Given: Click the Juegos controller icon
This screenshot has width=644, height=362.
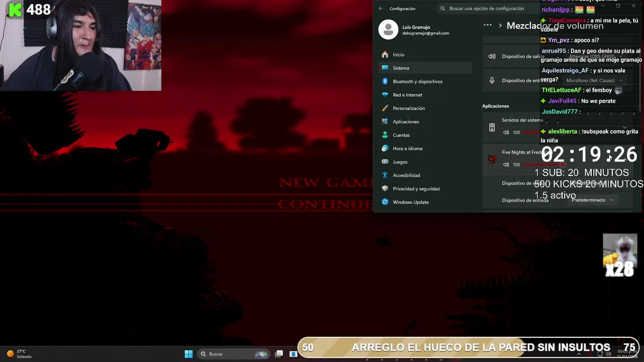Looking at the screenshot, I should point(385,162).
